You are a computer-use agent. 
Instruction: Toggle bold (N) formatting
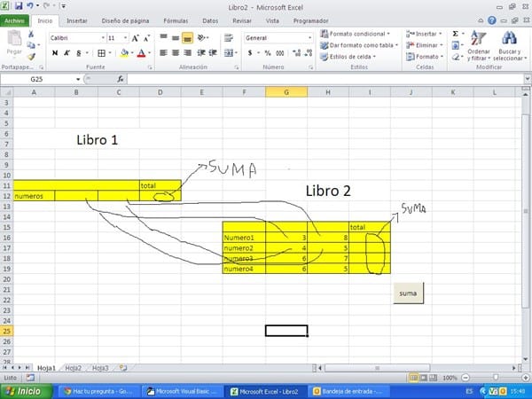pyautogui.click(x=55, y=53)
